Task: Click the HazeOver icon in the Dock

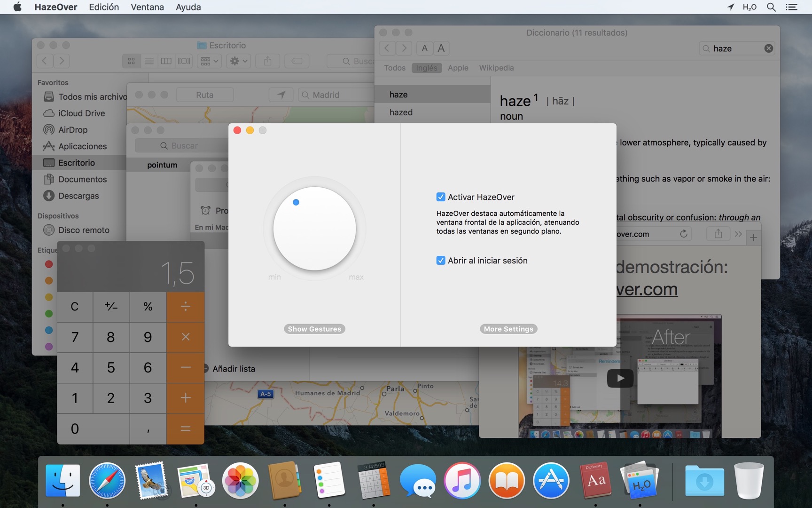Action: 640,481
